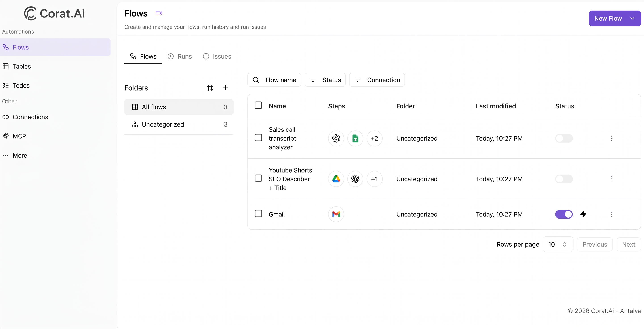
Task: Open the Todos section
Action: point(21,86)
